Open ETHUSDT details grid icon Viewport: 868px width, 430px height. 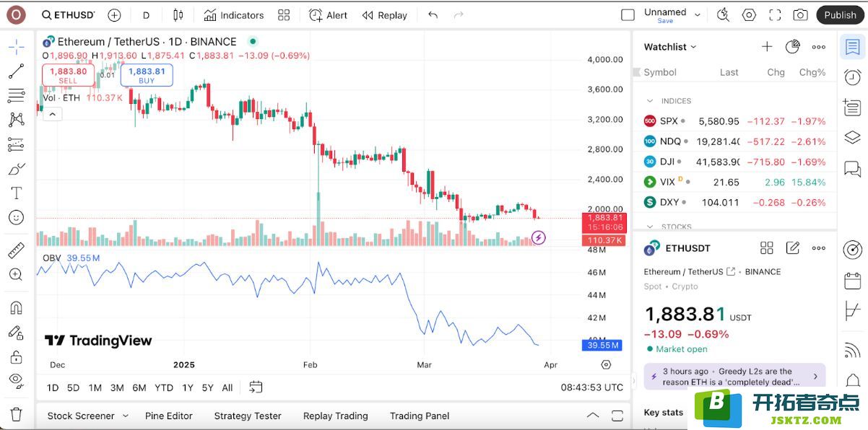pyautogui.click(x=767, y=248)
